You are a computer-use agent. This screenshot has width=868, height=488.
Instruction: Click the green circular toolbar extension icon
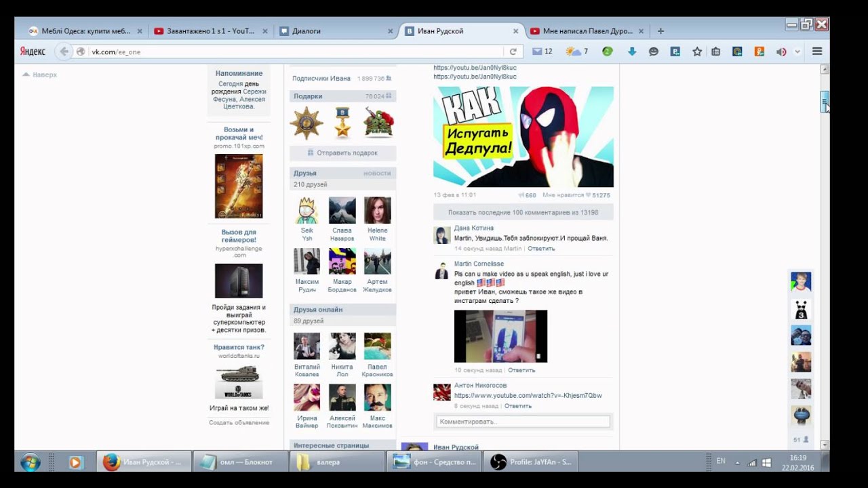pyautogui.click(x=608, y=52)
